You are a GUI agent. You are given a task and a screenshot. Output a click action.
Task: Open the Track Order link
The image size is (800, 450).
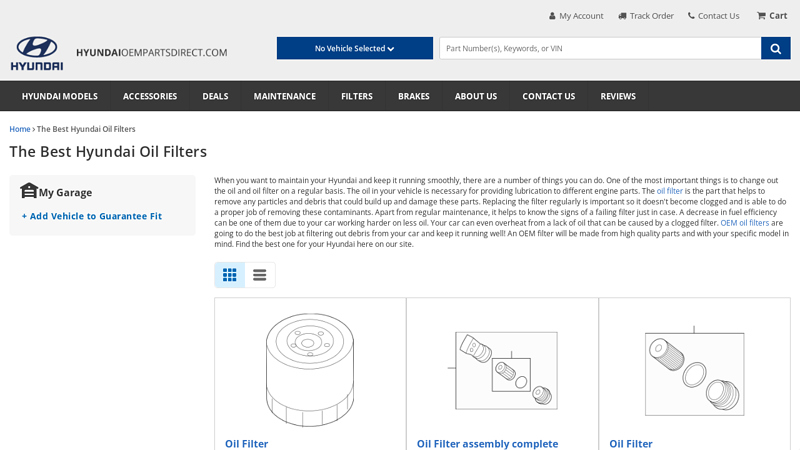pyautogui.click(x=652, y=16)
